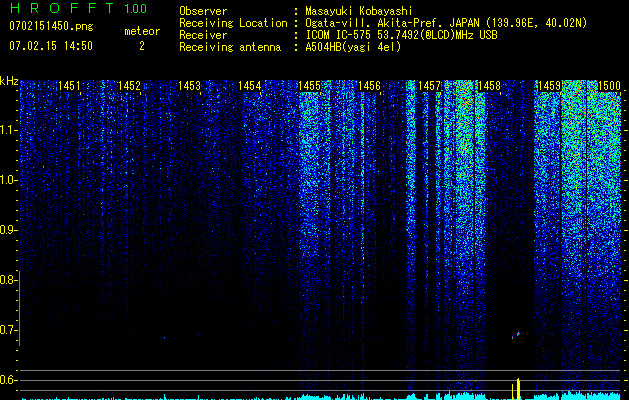Click the 1455 time marker
The image size is (629, 400).
309,86
